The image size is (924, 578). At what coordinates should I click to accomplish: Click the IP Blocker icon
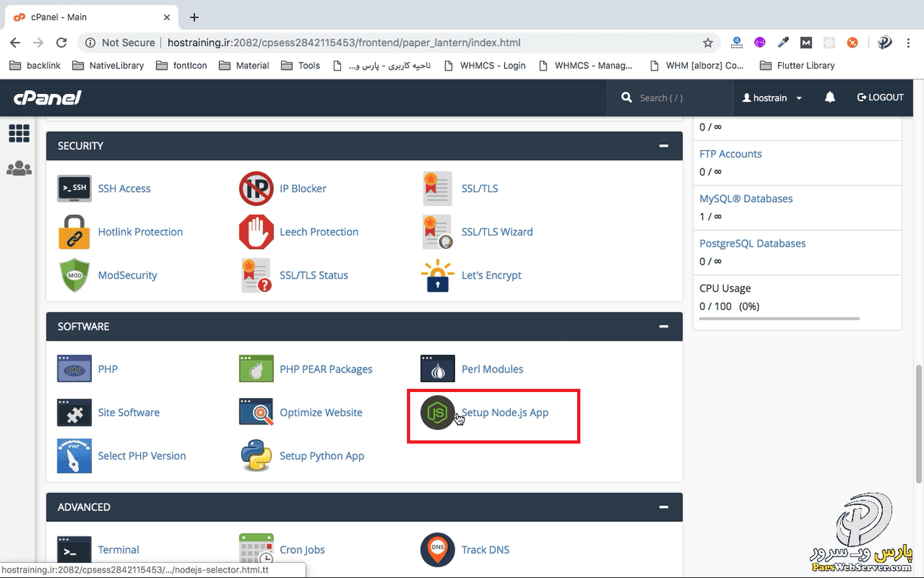click(256, 189)
